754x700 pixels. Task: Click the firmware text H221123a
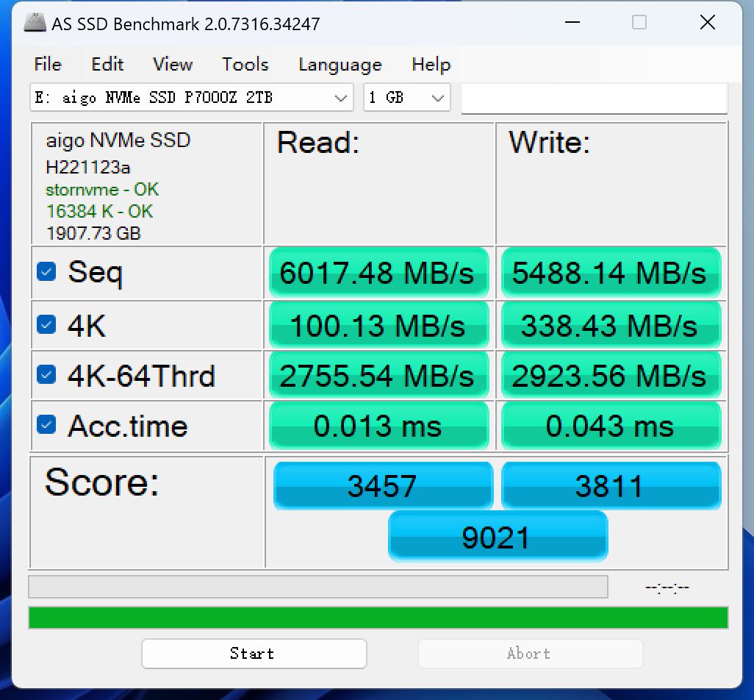(88, 168)
